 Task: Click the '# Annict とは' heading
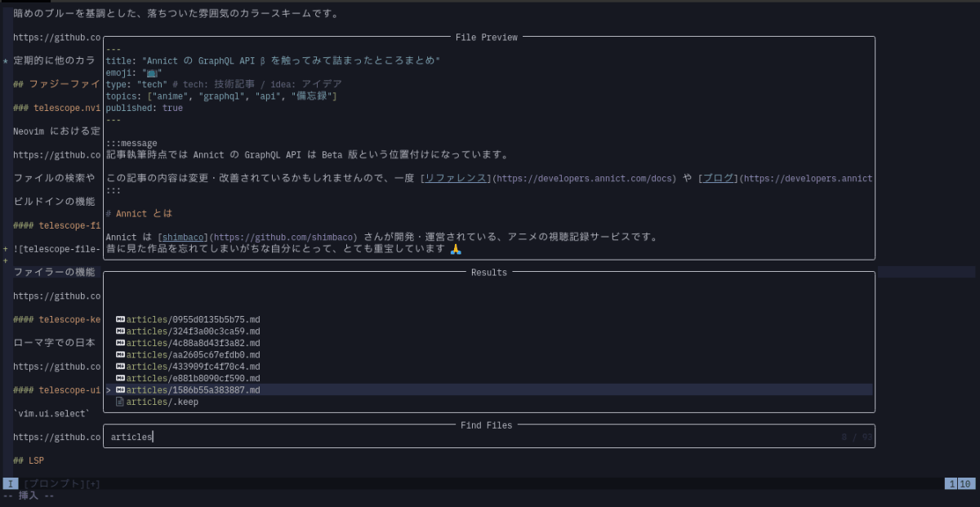[x=139, y=214]
